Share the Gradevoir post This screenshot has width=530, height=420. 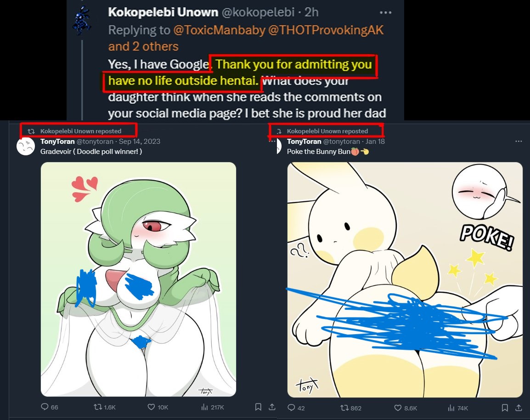coord(272,407)
